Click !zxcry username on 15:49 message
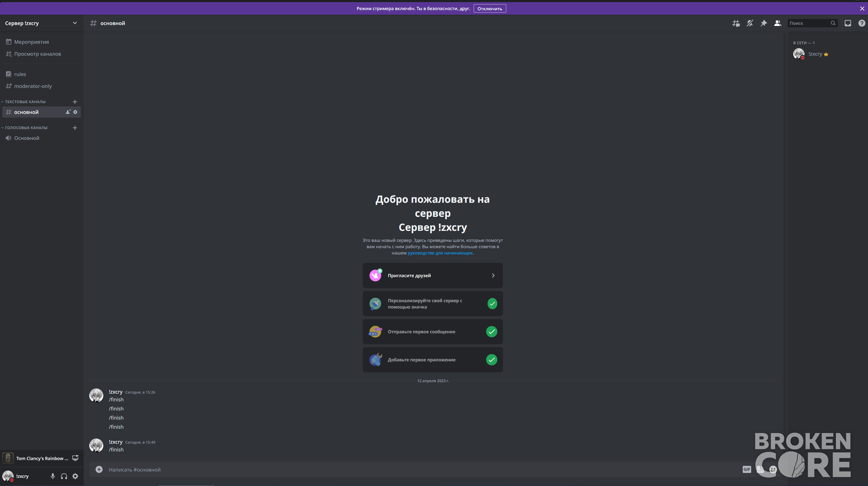This screenshot has width=868, height=486. [116, 442]
